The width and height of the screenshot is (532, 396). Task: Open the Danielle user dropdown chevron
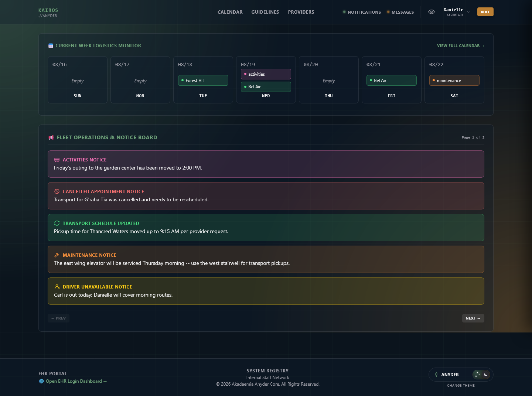click(468, 12)
